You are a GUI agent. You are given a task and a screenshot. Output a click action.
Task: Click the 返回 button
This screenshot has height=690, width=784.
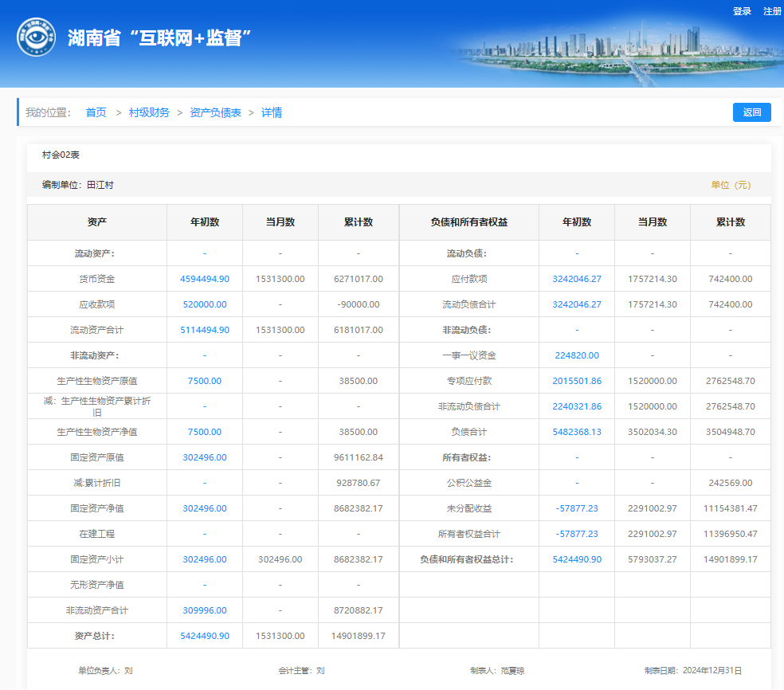752,112
